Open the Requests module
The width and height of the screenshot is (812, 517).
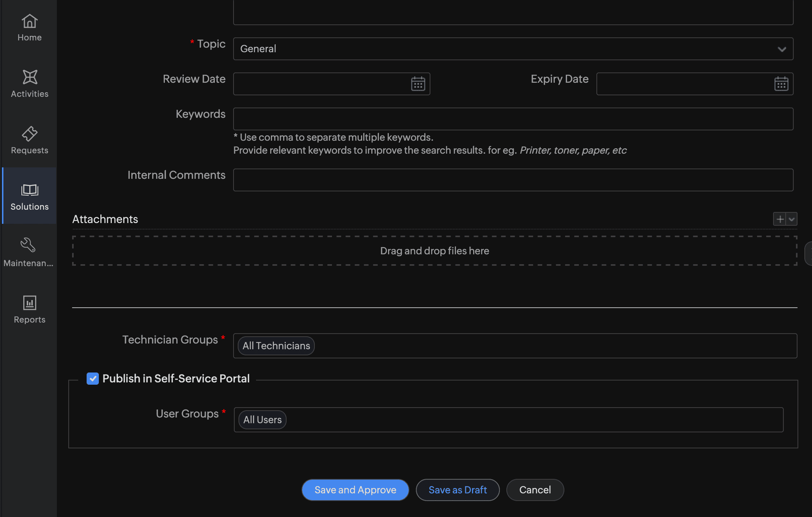click(x=29, y=139)
